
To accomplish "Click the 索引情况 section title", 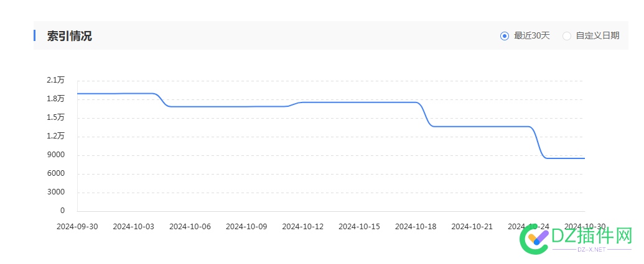I will [70, 36].
